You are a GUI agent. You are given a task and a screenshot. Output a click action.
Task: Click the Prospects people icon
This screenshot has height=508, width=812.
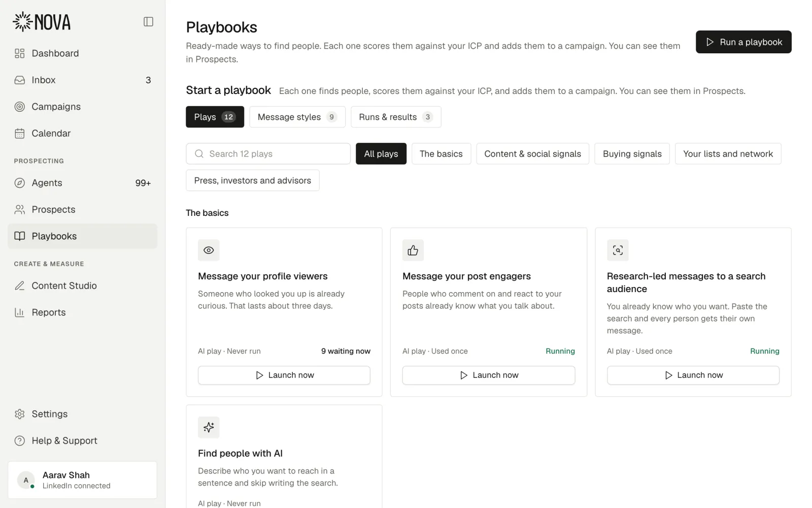coord(20,209)
